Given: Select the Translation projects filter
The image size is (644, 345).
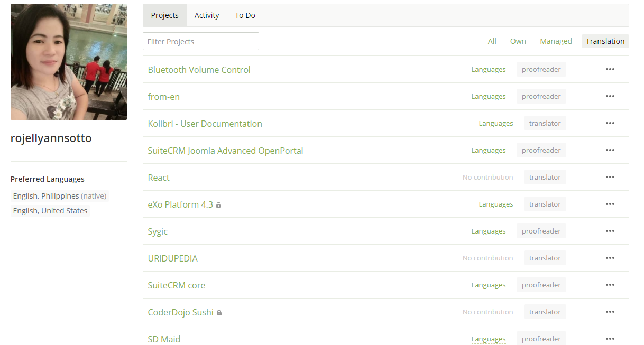Looking at the screenshot, I should pyautogui.click(x=605, y=41).
